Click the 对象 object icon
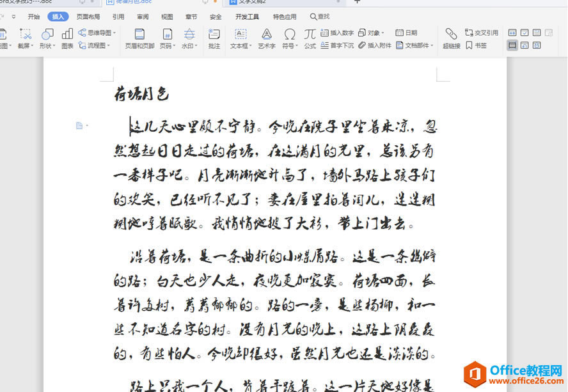The height and width of the screenshot is (392, 568). (x=361, y=33)
